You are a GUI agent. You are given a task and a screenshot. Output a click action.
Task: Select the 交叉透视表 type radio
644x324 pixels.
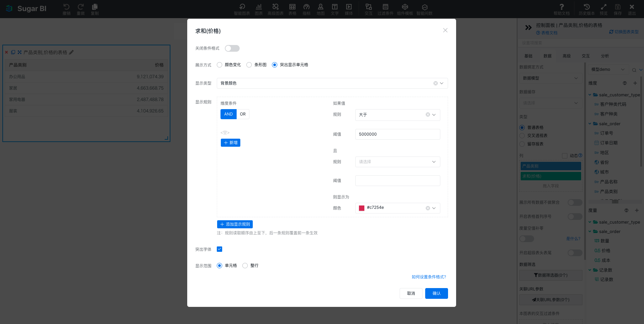click(522, 136)
